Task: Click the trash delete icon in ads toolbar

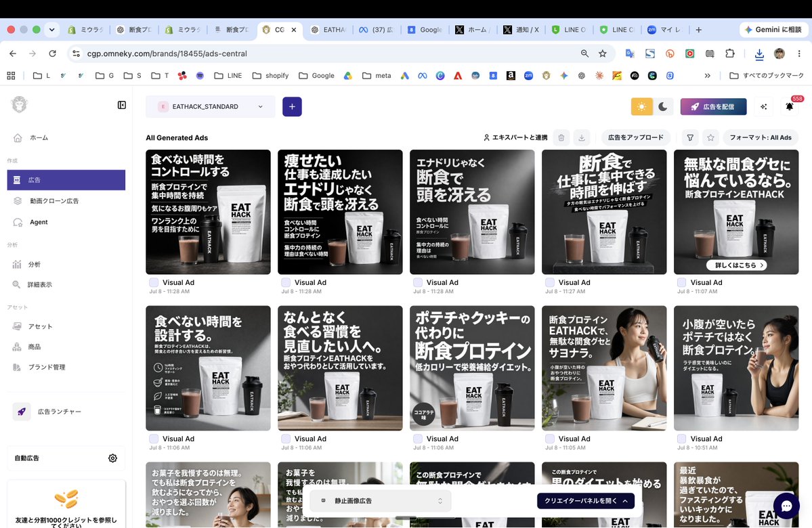Action: [561, 137]
